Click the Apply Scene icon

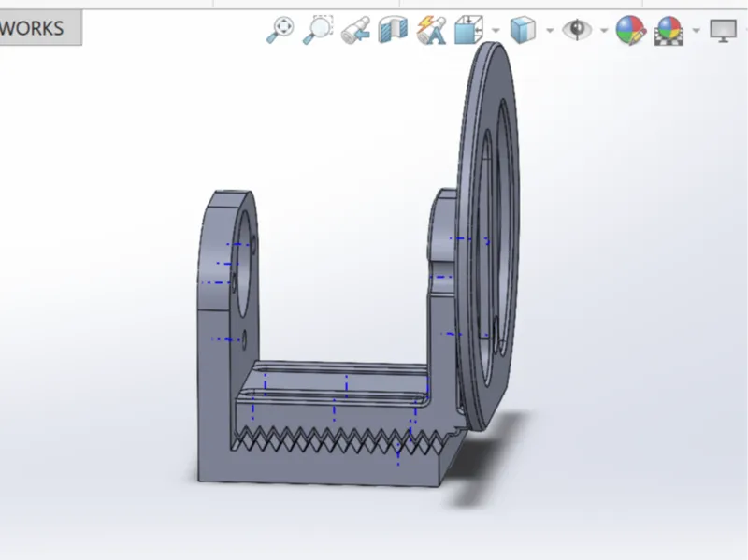pos(669,31)
